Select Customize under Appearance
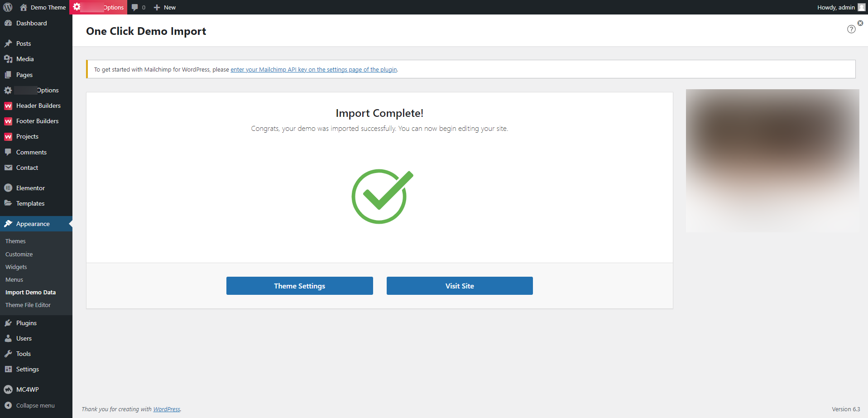The image size is (868, 418). point(19,254)
